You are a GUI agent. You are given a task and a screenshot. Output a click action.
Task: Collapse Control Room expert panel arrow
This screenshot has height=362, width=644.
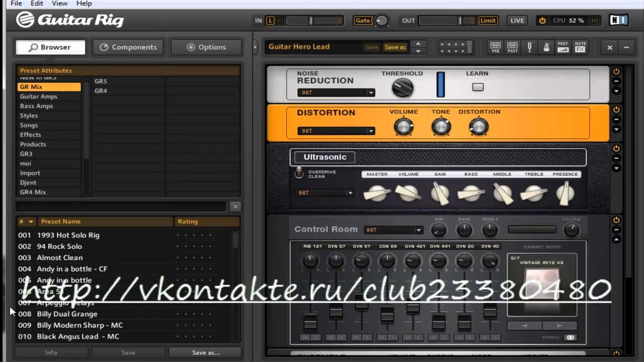[x=616, y=239]
